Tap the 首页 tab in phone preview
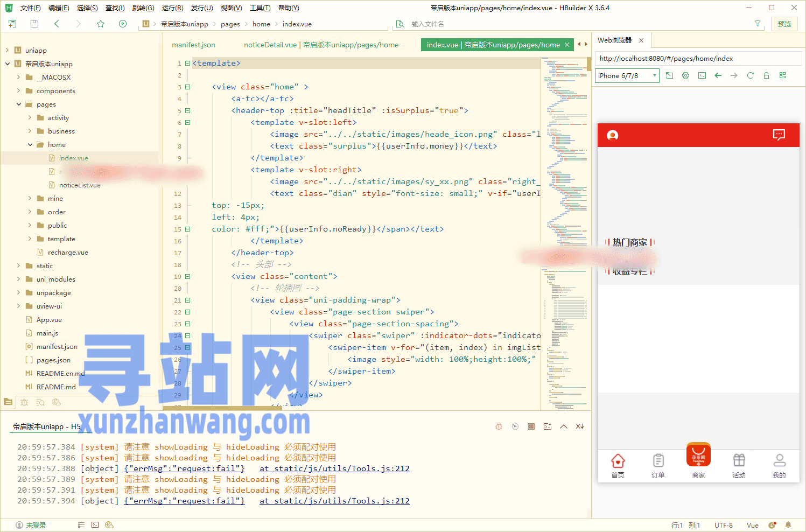 coord(618,466)
